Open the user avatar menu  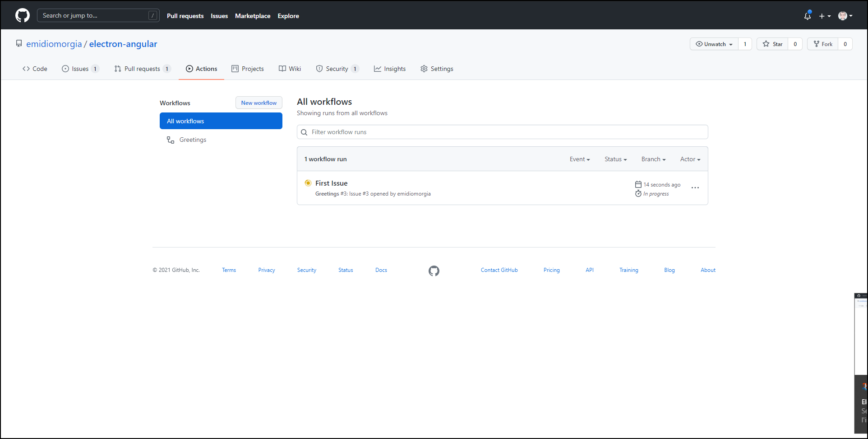[x=845, y=16]
